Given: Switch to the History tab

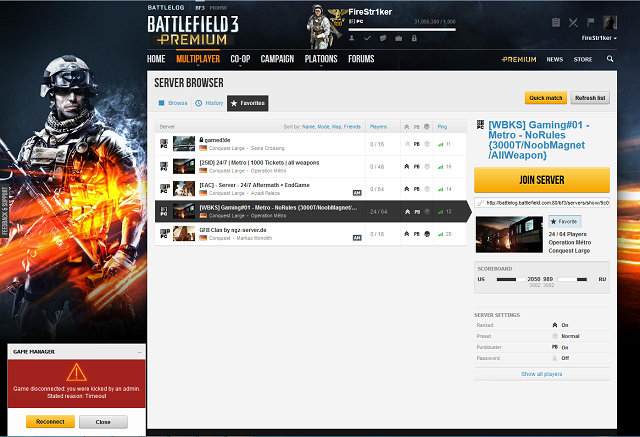Looking at the screenshot, I should pos(209,103).
